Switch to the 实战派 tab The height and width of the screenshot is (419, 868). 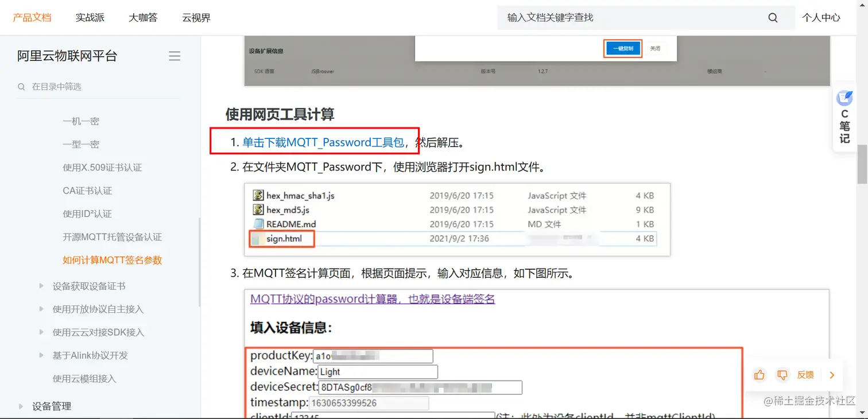pyautogui.click(x=90, y=18)
